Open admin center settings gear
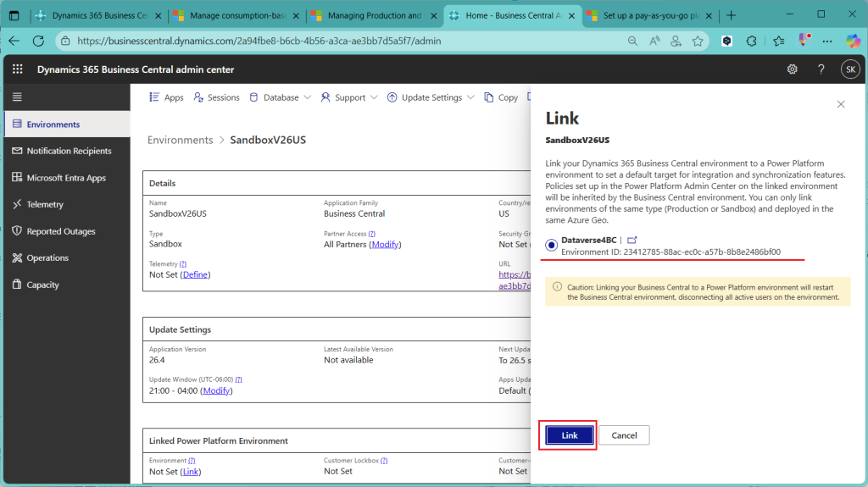The height and width of the screenshot is (487, 868). [x=793, y=69]
